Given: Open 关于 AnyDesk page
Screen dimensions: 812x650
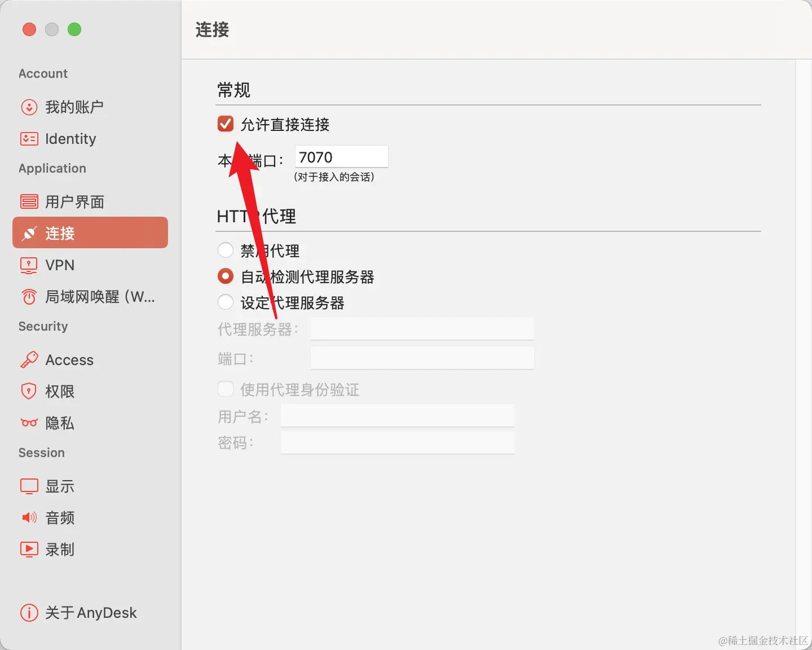Looking at the screenshot, I should 90,613.
